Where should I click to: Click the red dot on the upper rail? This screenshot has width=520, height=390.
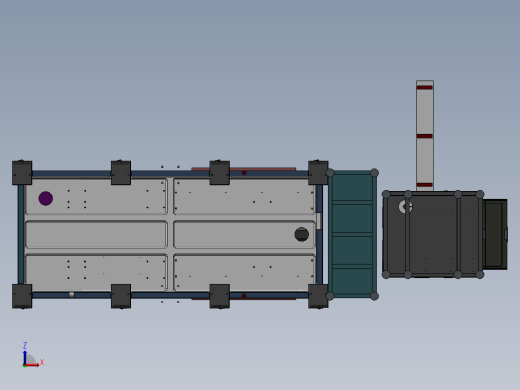[x=244, y=173]
